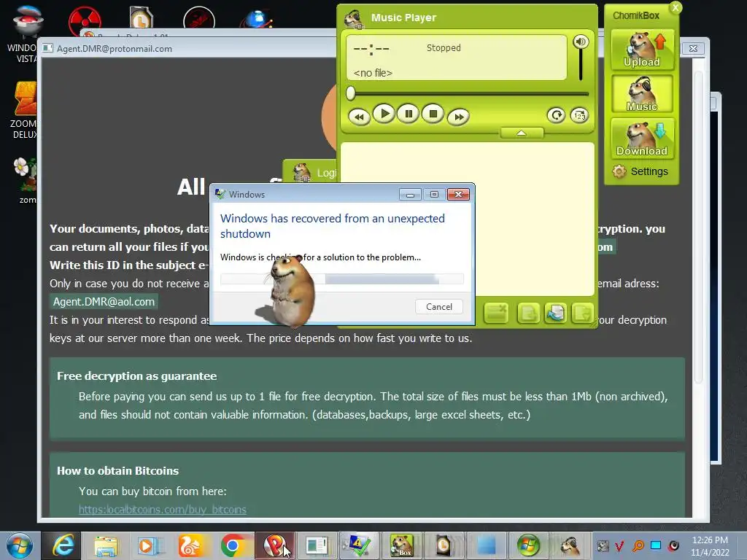Close the ChomikBox sidebar with its X
Screen dimensions: 747x560
tap(676, 7)
